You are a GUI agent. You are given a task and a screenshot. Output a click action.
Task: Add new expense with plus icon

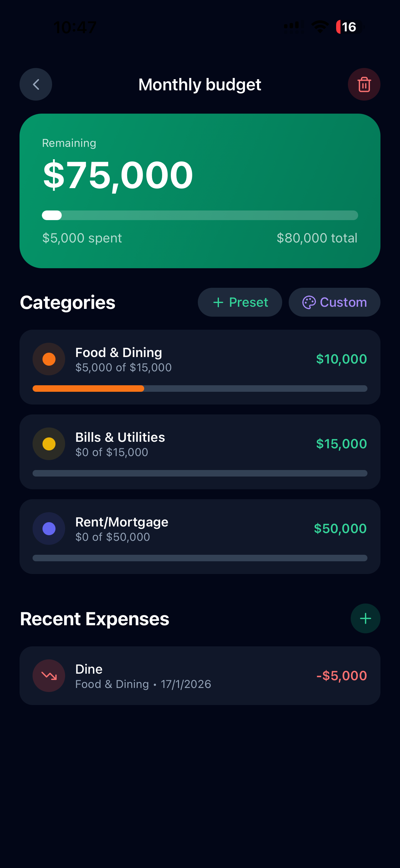coord(365,618)
